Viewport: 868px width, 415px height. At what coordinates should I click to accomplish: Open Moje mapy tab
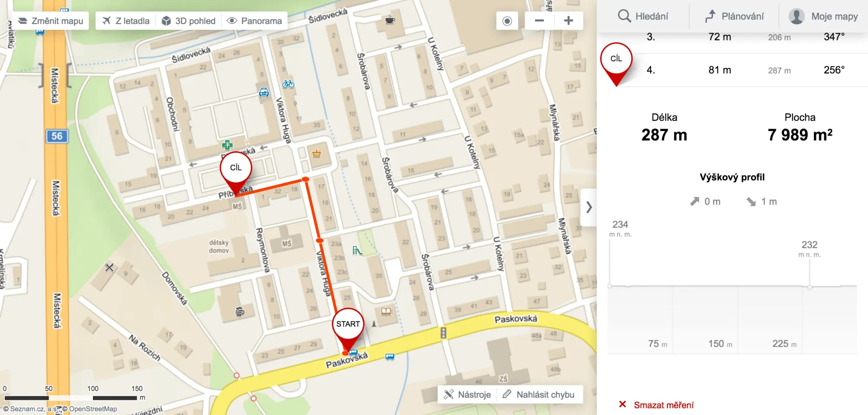tap(823, 16)
